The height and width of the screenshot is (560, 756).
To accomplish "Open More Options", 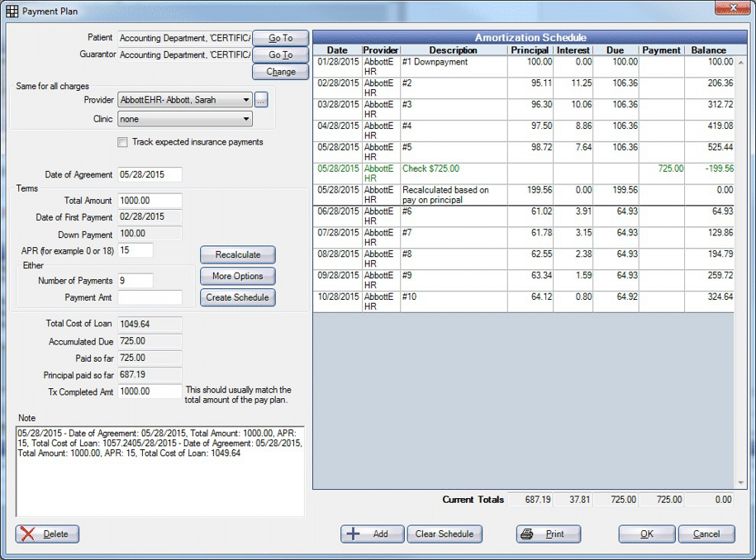I will tap(237, 276).
